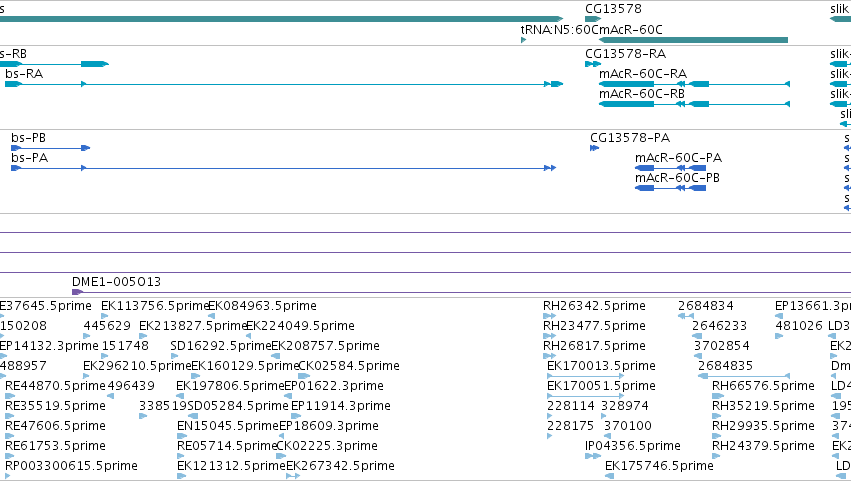Select EST EK175746.5prime
851x481 pixels.
[659, 466]
